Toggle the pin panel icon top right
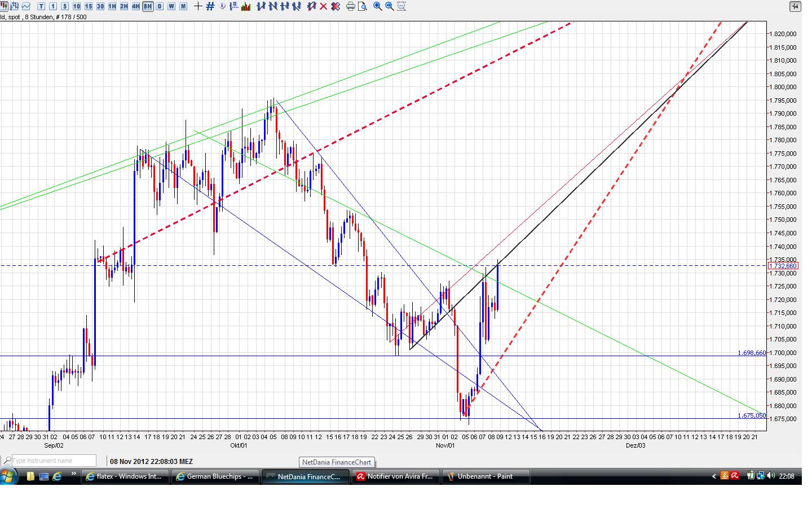 click(796, 6)
